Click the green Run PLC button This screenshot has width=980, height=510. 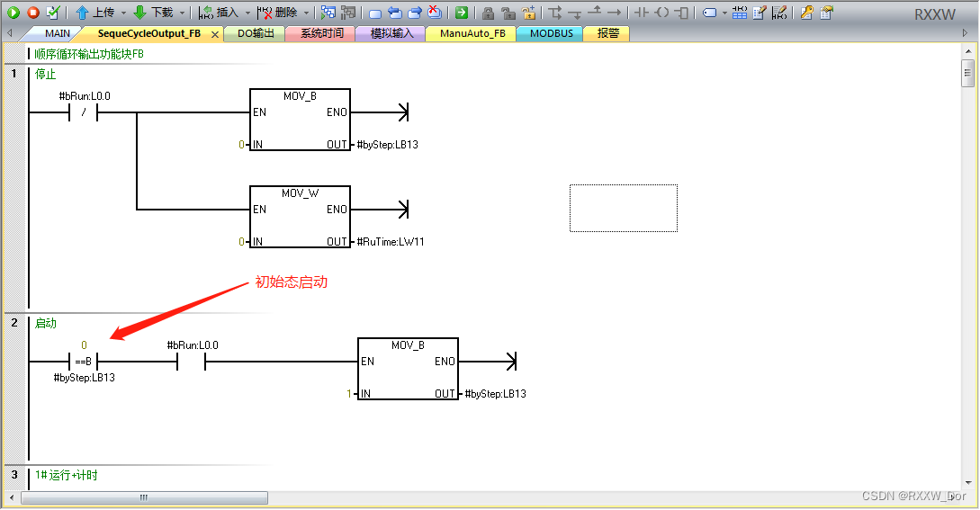point(13,12)
